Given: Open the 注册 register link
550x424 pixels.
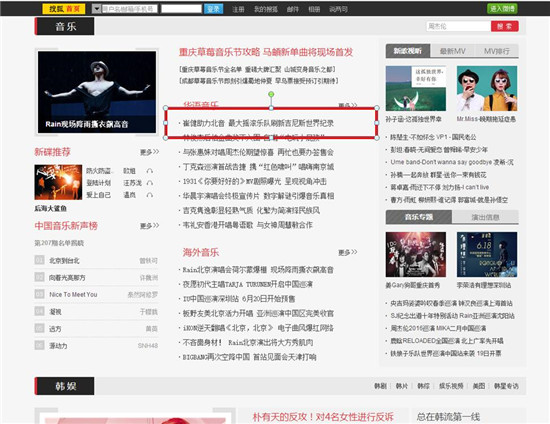Looking at the screenshot, I should [238, 9].
